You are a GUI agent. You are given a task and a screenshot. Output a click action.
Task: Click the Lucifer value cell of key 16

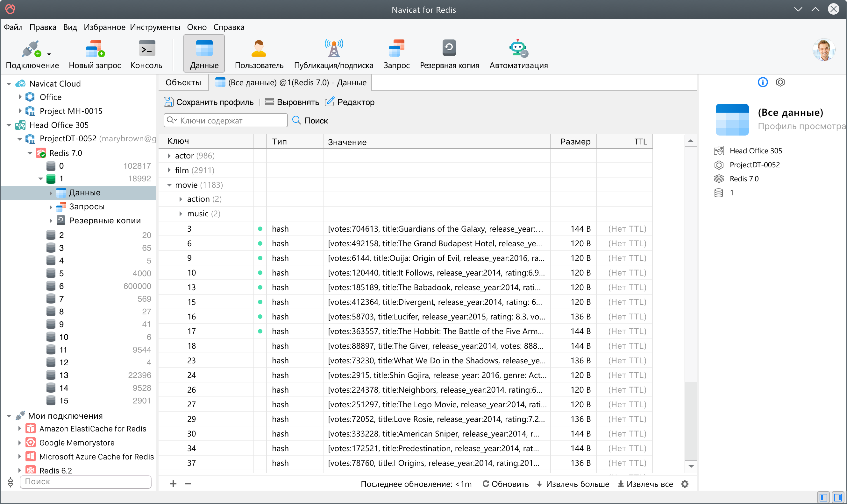[437, 317]
